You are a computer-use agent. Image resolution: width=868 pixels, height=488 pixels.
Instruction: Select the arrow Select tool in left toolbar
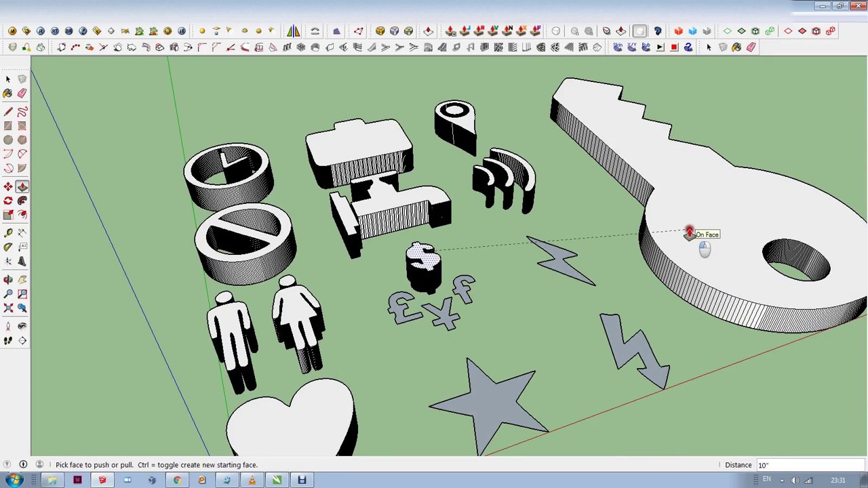point(8,79)
